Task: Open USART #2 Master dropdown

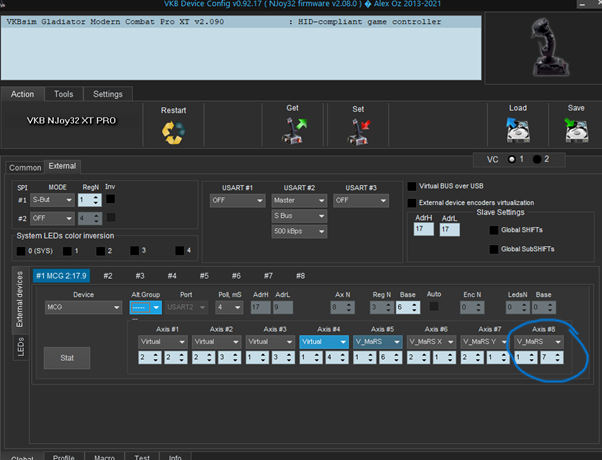Action: tap(299, 200)
